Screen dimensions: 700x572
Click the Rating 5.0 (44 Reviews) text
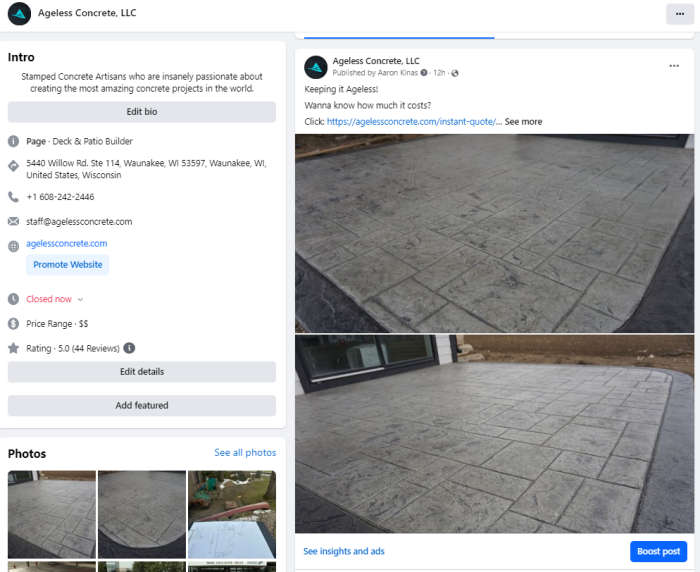coord(73,348)
